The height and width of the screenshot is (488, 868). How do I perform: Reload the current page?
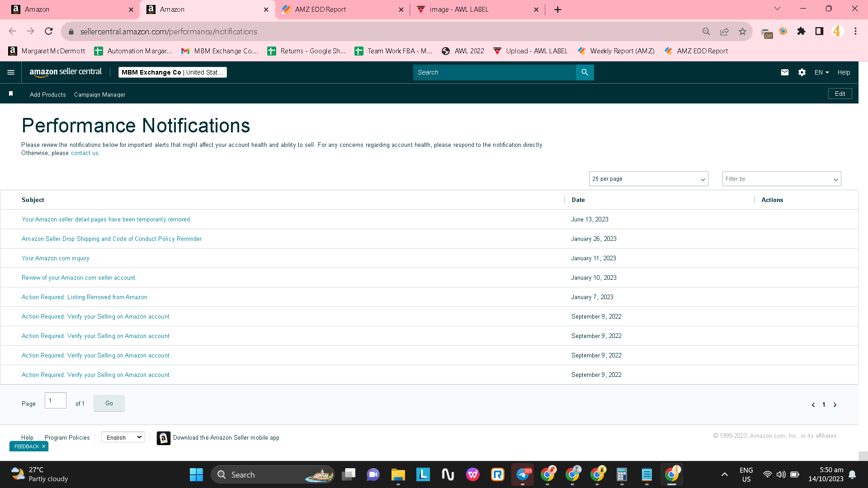[49, 31]
